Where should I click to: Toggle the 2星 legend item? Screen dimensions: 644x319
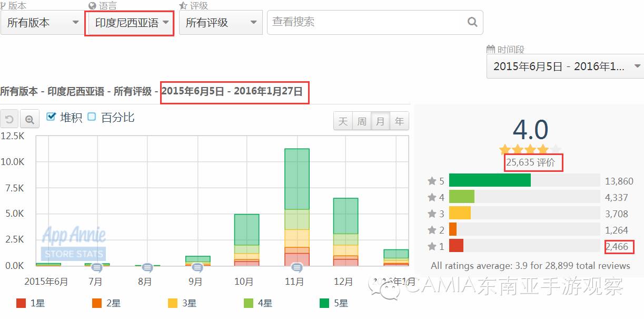[107, 303]
